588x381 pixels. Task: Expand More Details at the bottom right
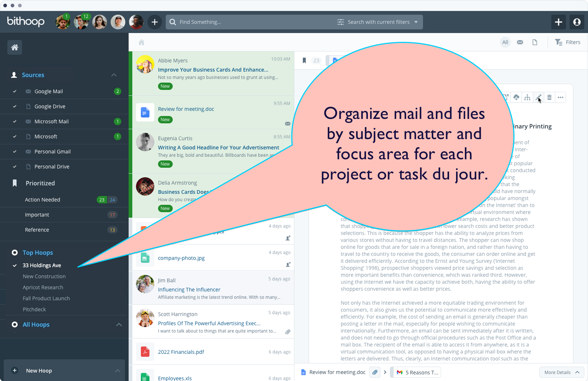[562, 372]
